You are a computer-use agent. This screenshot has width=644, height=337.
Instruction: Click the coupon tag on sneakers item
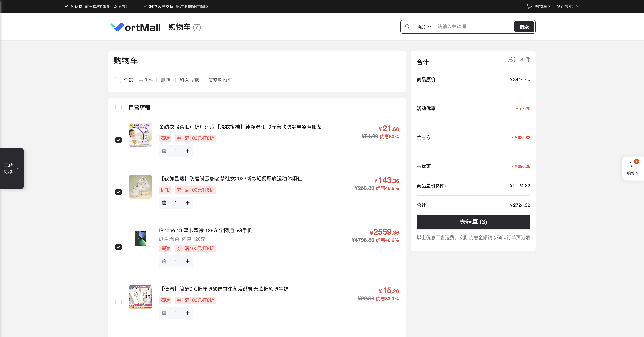click(x=195, y=190)
